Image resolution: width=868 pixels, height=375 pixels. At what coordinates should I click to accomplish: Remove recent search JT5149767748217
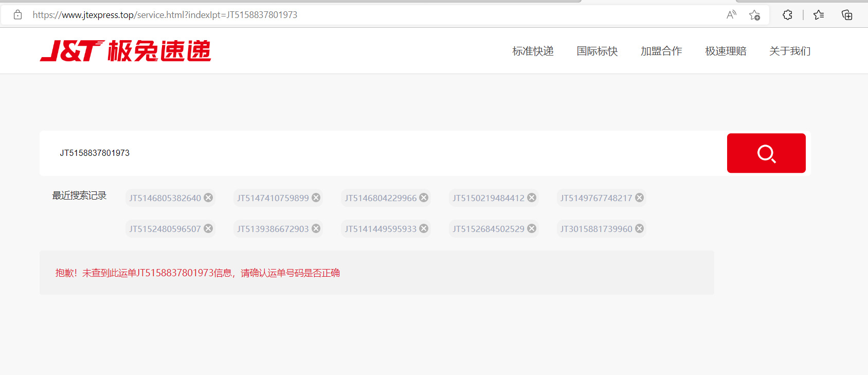tap(639, 198)
